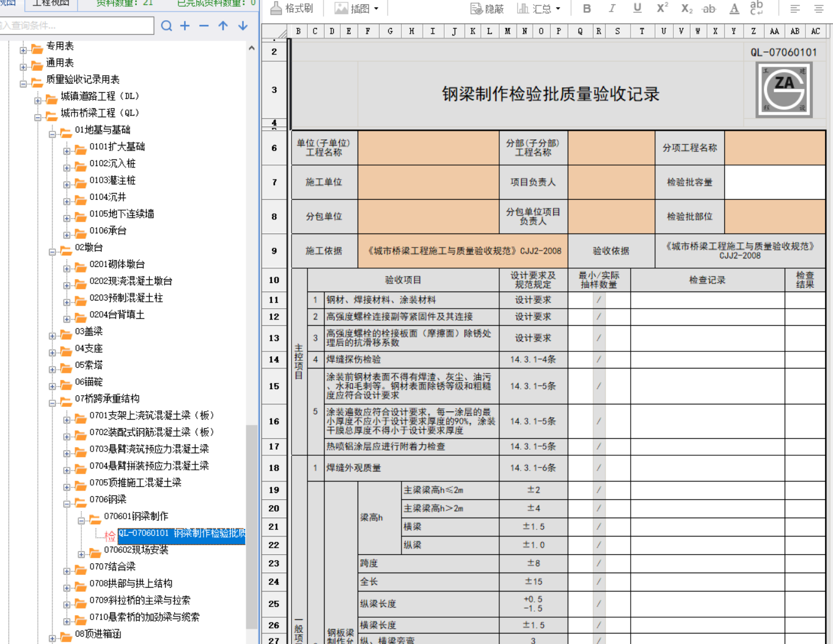Screen dimensions: 833x644
Task: Switch to the 工程视图 tab
Action: [x=51, y=4]
